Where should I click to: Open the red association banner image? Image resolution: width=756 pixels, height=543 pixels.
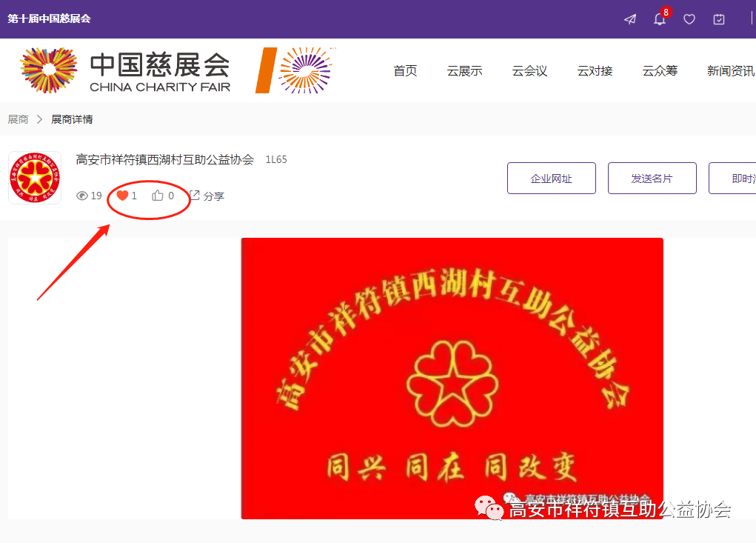click(452, 379)
